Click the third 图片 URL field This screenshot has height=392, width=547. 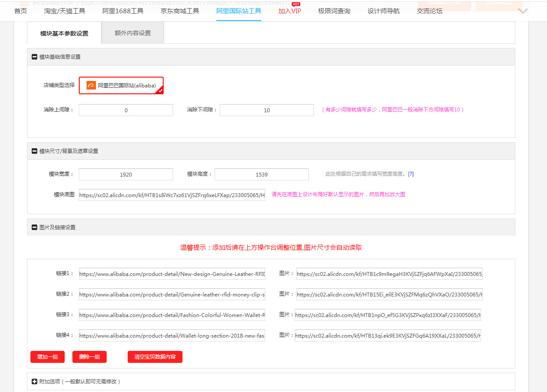click(388, 315)
